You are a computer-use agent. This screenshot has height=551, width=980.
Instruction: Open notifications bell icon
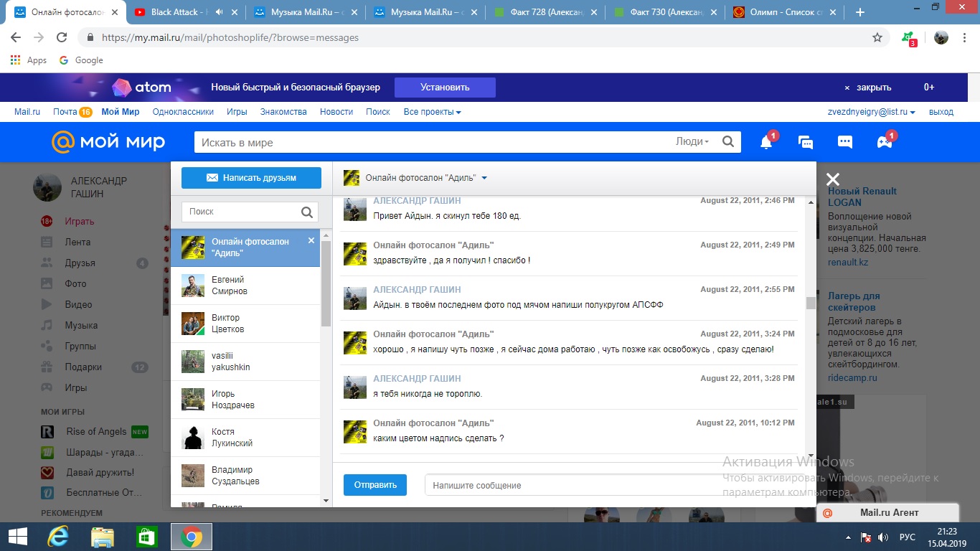(x=766, y=142)
